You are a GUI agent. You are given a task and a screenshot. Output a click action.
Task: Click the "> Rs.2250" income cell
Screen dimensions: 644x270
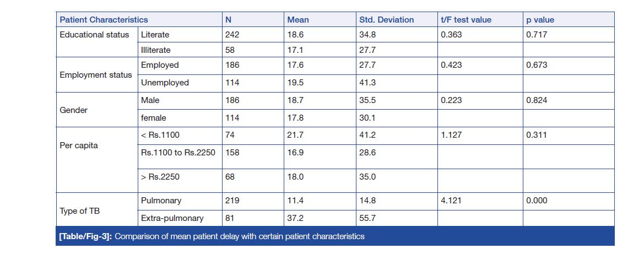[160, 177]
